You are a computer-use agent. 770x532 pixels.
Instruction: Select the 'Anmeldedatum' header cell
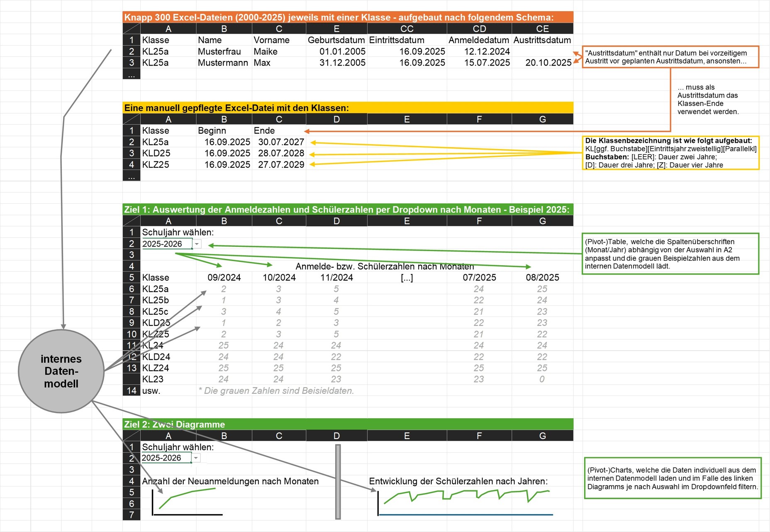[x=479, y=40]
